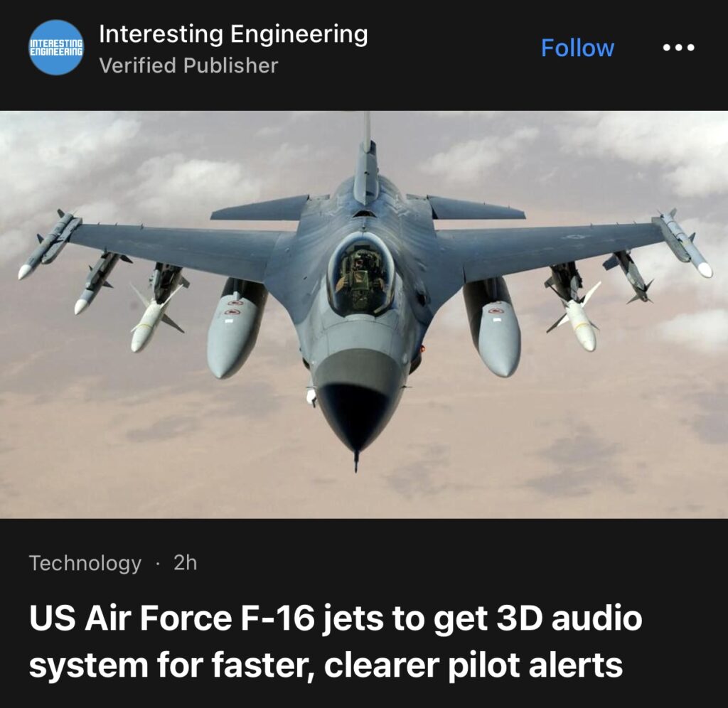Tap the Verified Publisher label
Viewport: 728px width, 708px height.
tap(188, 65)
